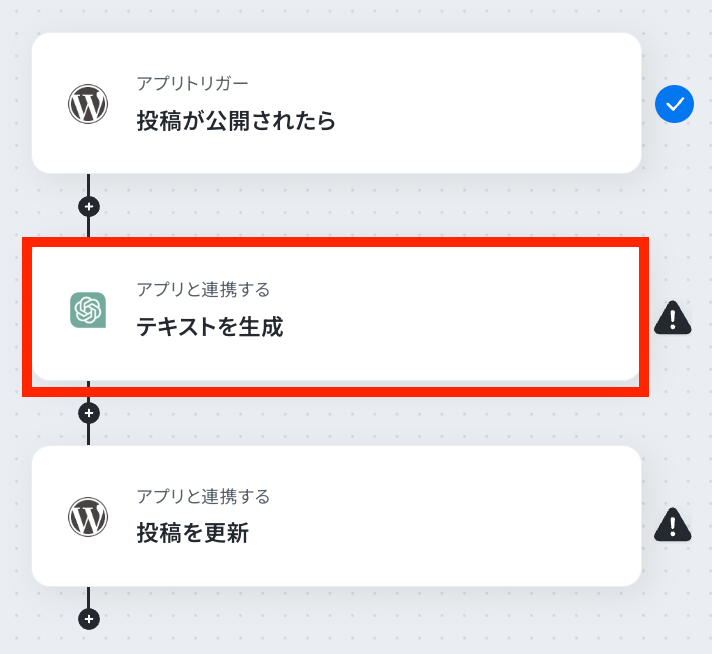Click the warning triangle beside テキストを生成

672,318
